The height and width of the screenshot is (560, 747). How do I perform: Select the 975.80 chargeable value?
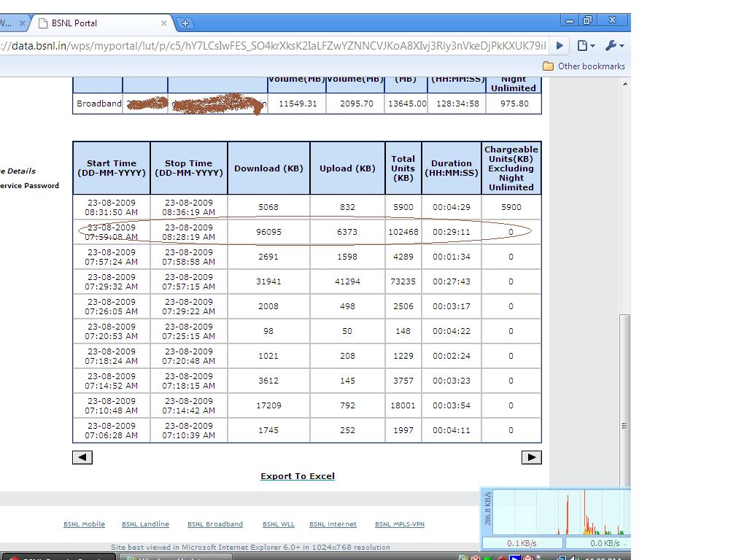click(514, 104)
